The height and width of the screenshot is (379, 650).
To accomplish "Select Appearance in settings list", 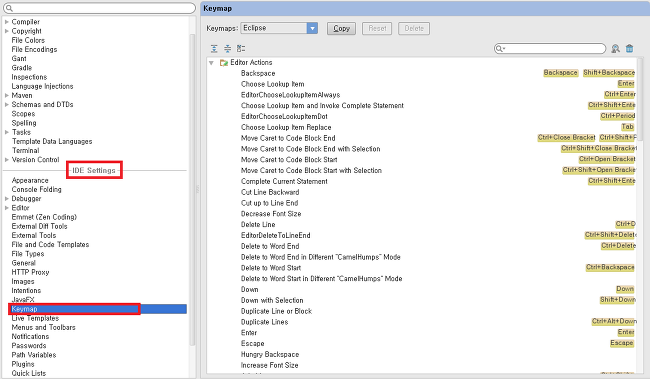I will pyautogui.click(x=30, y=180).
